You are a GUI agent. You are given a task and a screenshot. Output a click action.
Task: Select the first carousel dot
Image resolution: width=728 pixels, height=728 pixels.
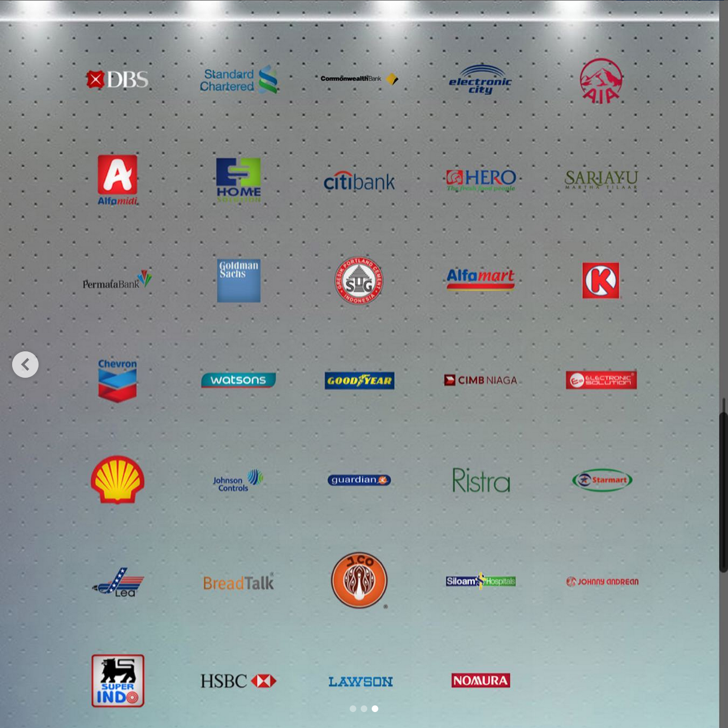click(x=353, y=709)
